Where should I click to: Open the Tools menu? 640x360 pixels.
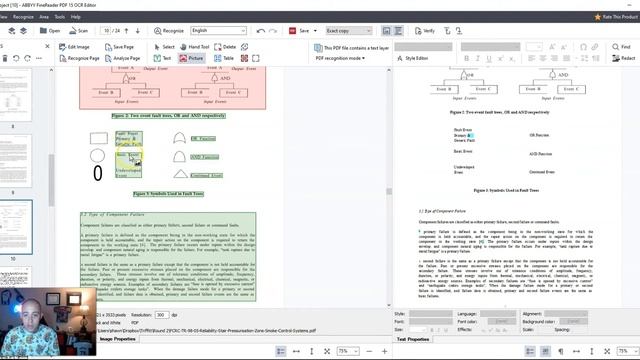click(60, 17)
